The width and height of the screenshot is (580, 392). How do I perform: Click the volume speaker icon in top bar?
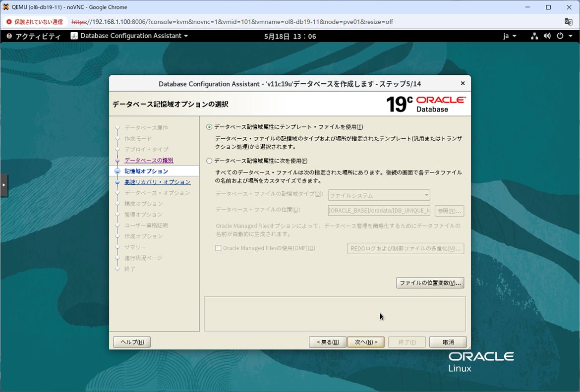[547, 36]
